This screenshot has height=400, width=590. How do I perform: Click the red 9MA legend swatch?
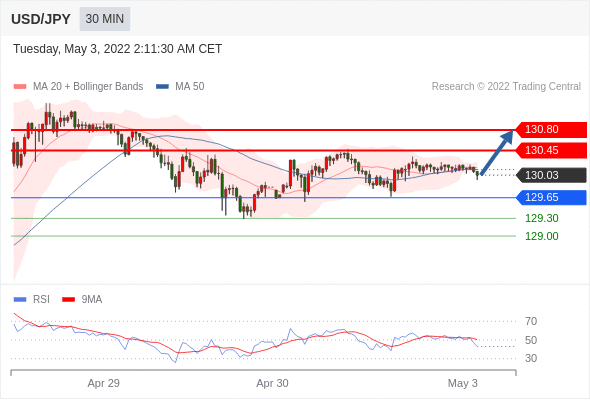(x=68, y=300)
